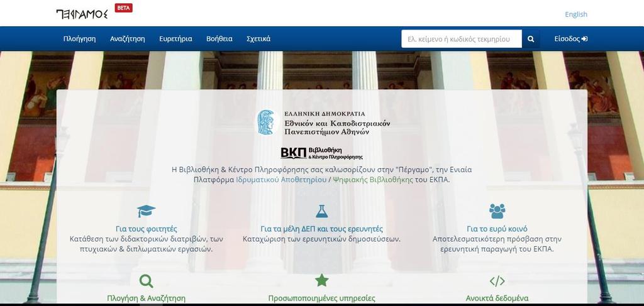644x306 pixels.
Task: Click Για τα μέλη ΔΕΠ και τους ερευνητές
Action: 321,229
